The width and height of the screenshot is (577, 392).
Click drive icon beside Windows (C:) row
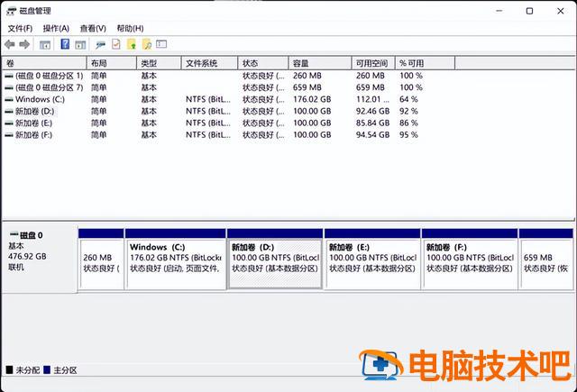coord(9,100)
